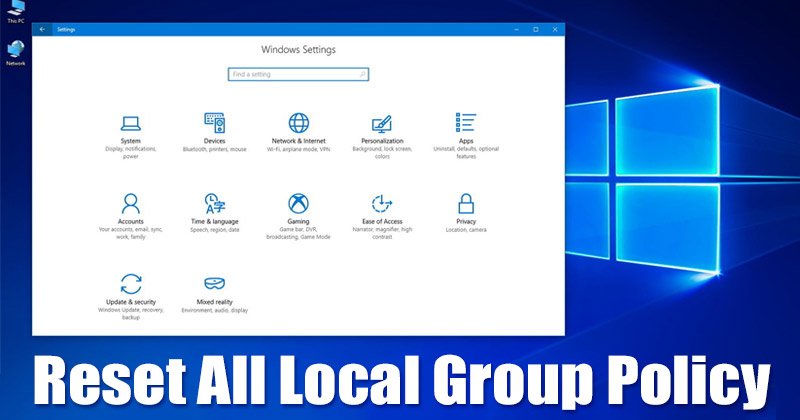The image size is (800, 420).
Task: Open the Privacy padlock icon
Action: coord(466,204)
